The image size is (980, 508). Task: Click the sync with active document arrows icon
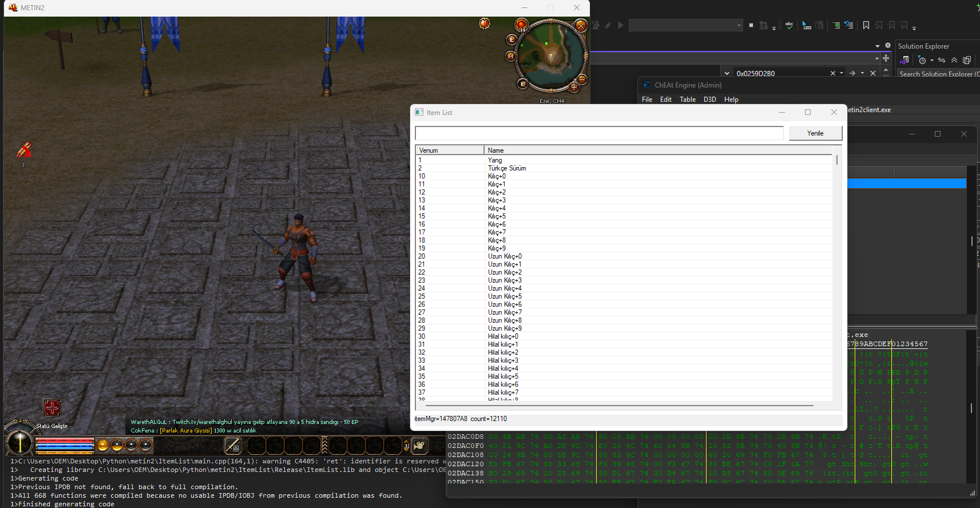tap(942, 60)
